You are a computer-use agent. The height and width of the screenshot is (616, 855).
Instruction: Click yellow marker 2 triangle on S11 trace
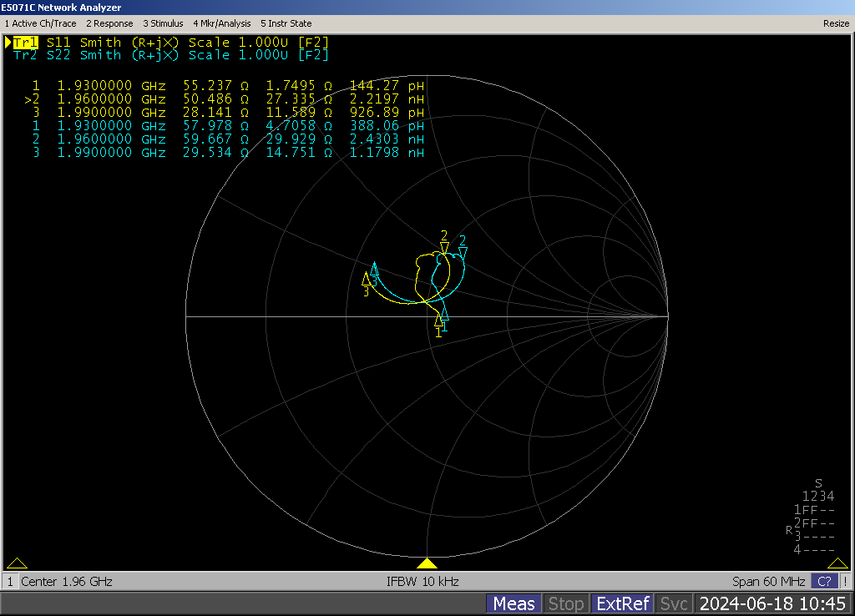(x=444, y=245)
